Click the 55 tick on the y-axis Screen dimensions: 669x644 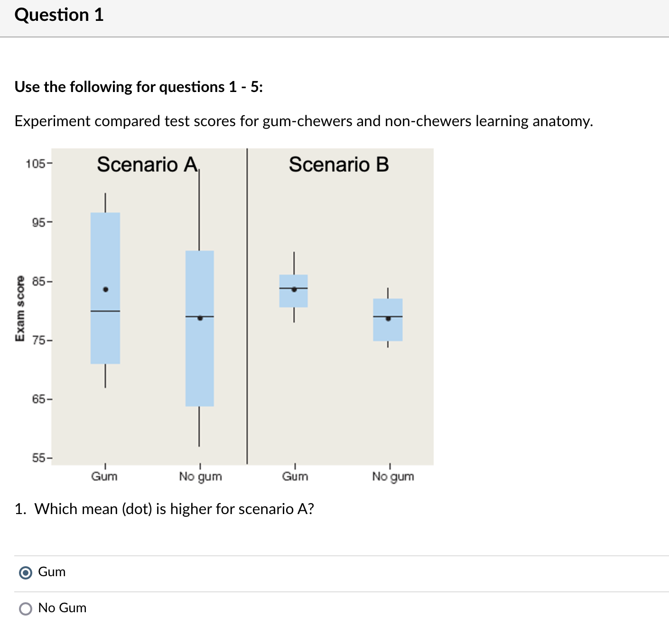click(38, 458)
